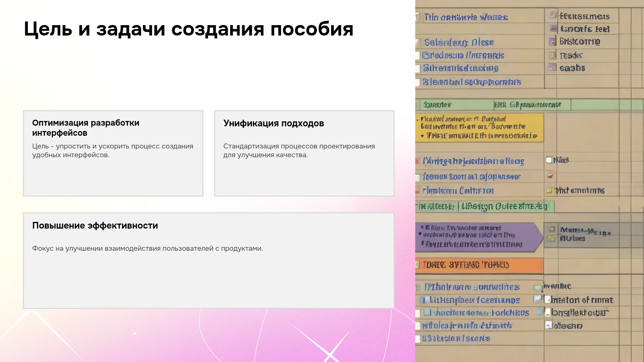Select the Унификация подходов card

coord(304,153)
